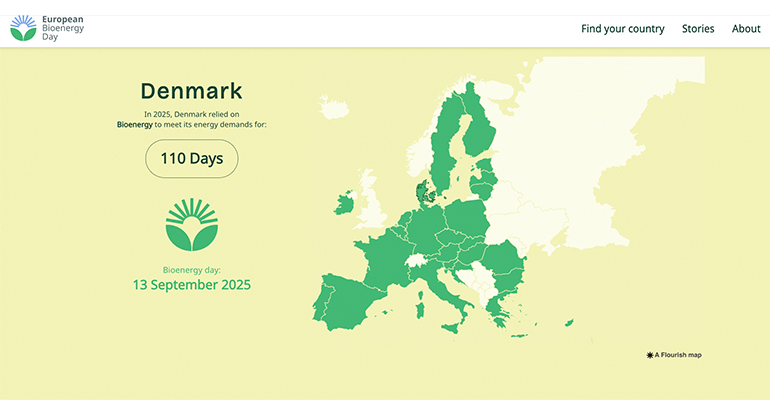Go to the Stories page

[x=698, y=29]
